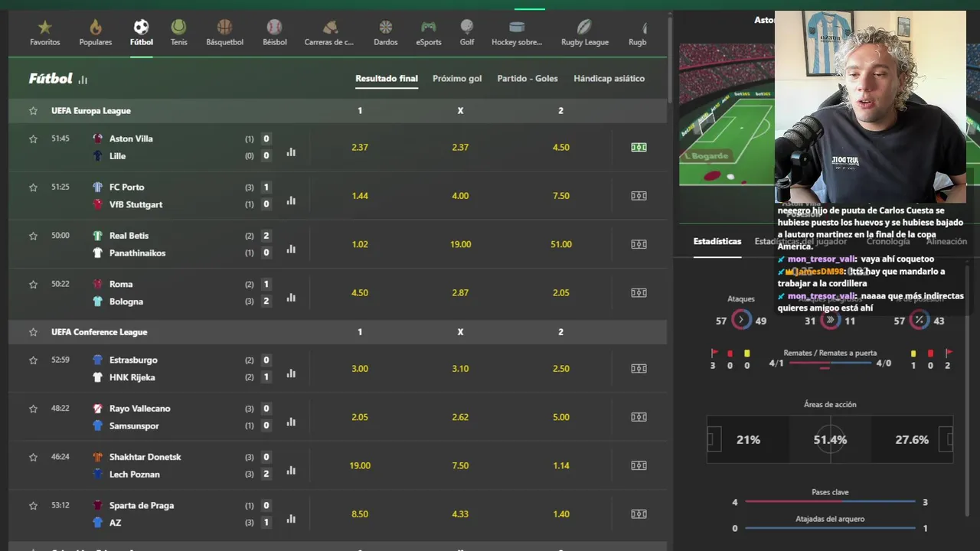Open the Favoritos star icon
This screenshot has height=551, width=980.
(45, 28)
